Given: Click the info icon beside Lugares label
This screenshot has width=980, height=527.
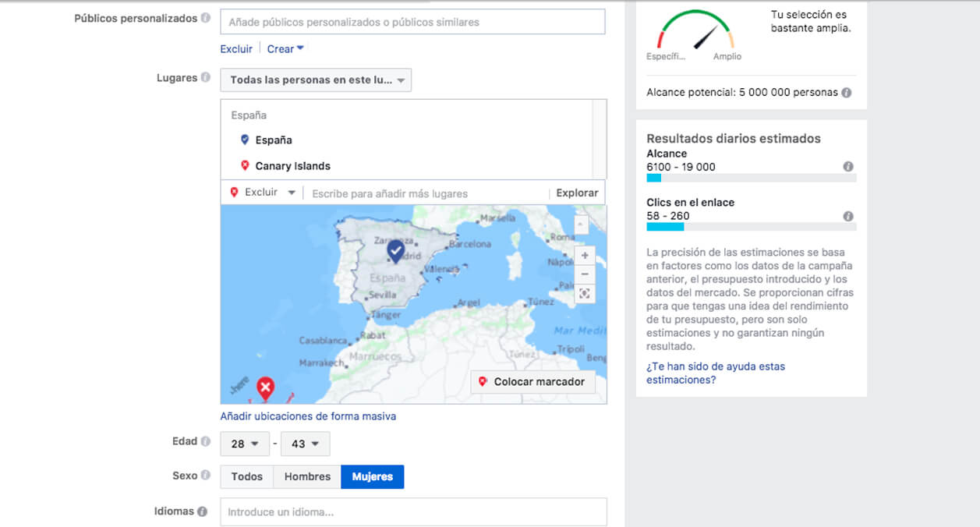Looking at the screenshot, I should (x=205, y=78).
